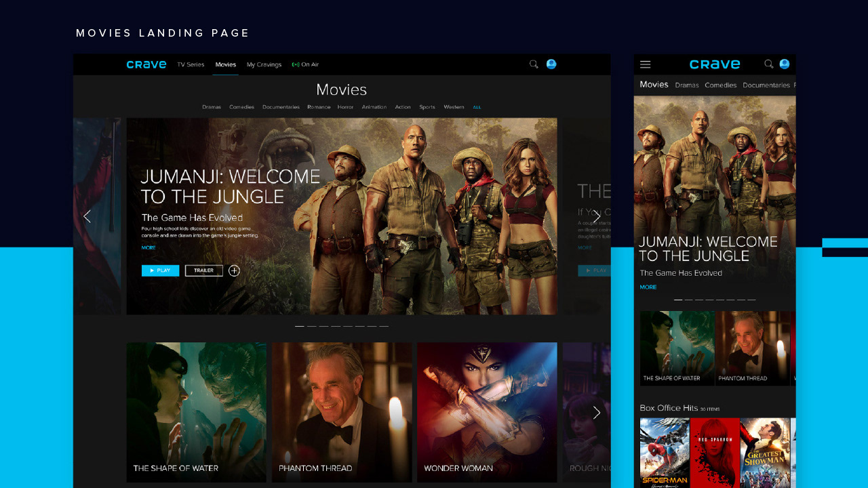Select first carousel indicator in mobile view

pyautogui.click(x=678, y=300)
